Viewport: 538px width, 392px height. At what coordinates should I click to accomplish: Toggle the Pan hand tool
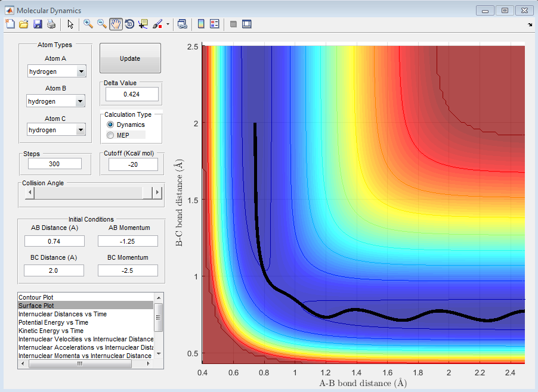(116, 24)
